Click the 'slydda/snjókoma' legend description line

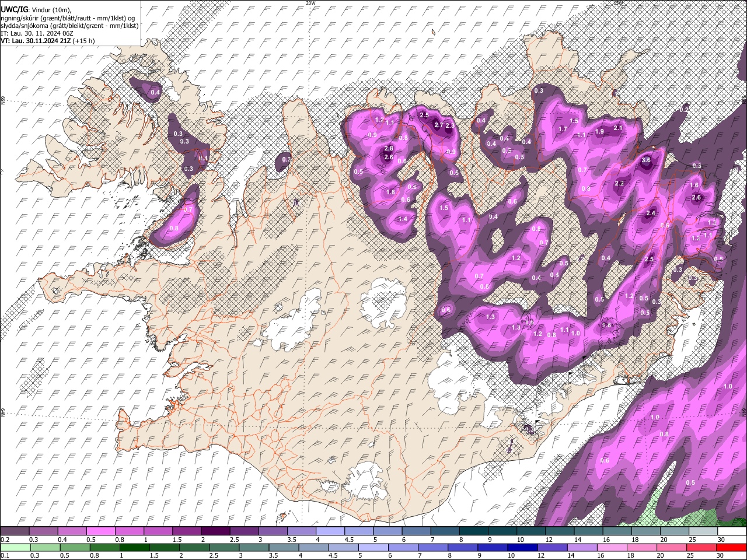point(69,26)
